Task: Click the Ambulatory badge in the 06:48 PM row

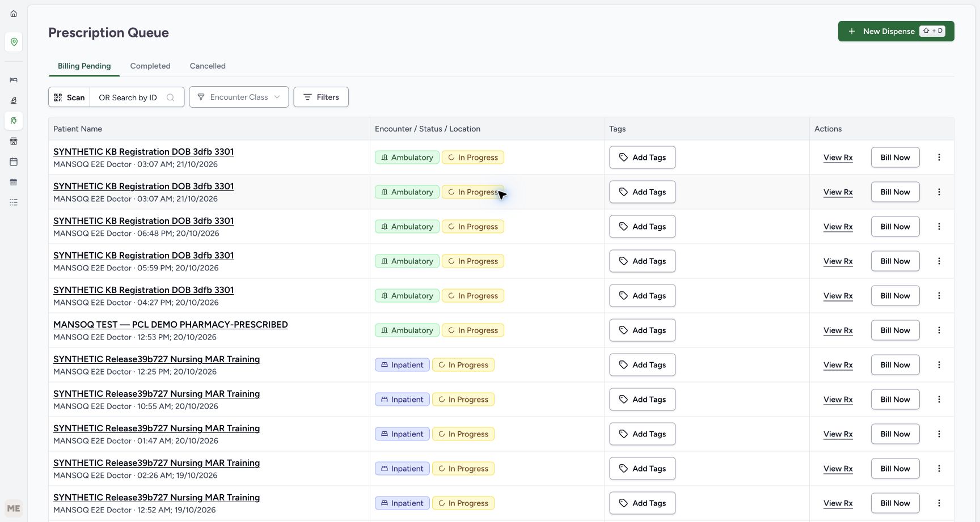Action: 407,227
